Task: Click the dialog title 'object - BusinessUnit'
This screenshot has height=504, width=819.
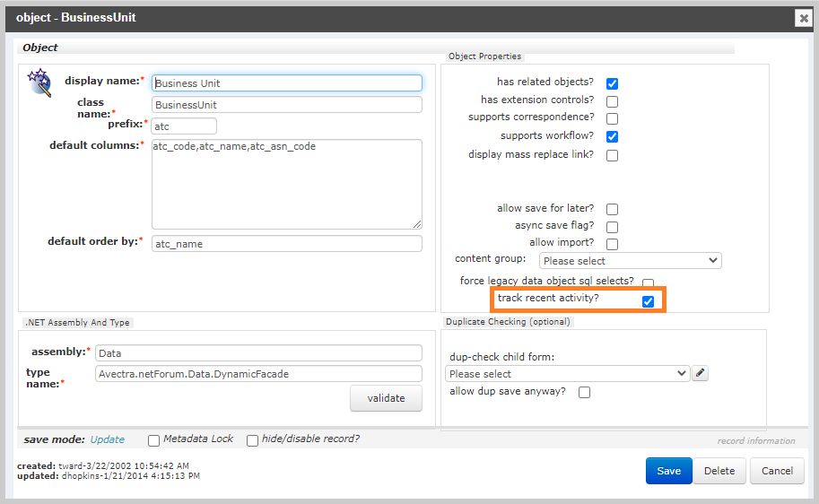Action: 75,17
